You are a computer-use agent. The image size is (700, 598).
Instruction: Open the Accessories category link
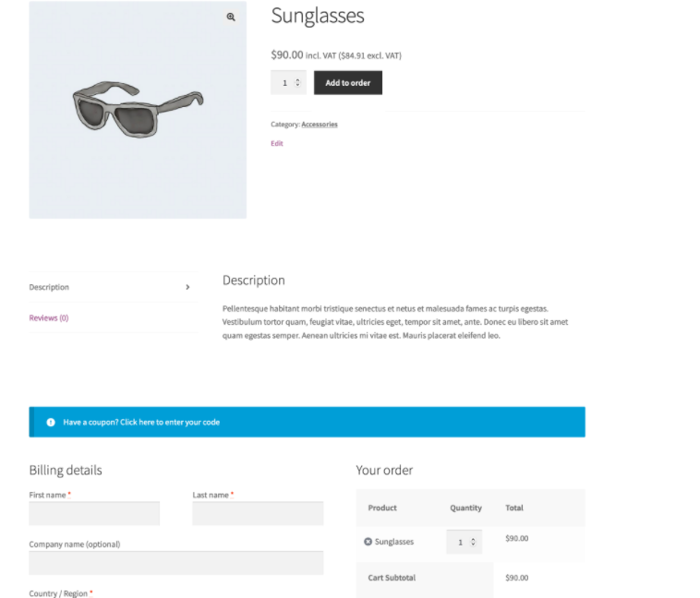(320, 125)
